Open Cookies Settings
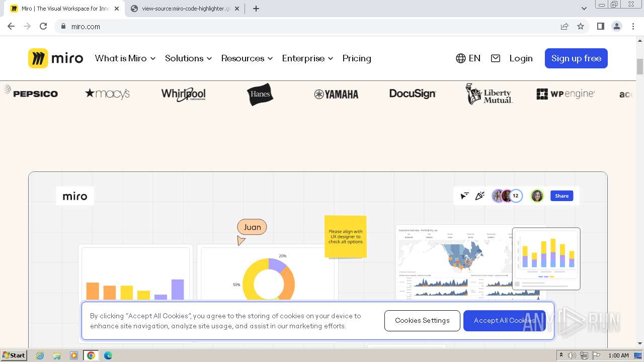644x362 pixels. (x=422, y=321)
